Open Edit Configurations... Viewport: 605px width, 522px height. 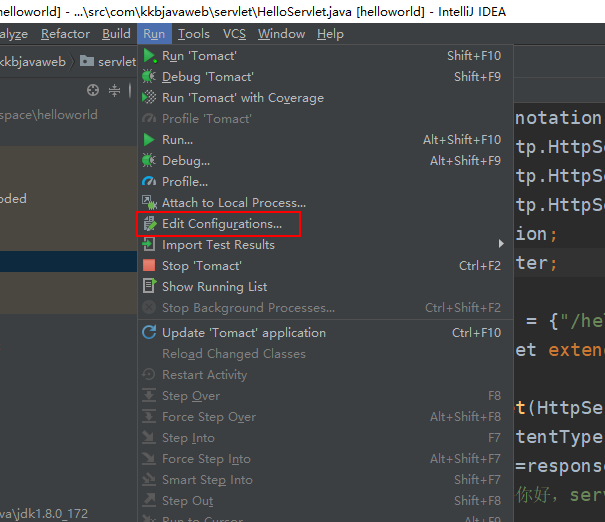pyautogui.click(x=325, y=224)
